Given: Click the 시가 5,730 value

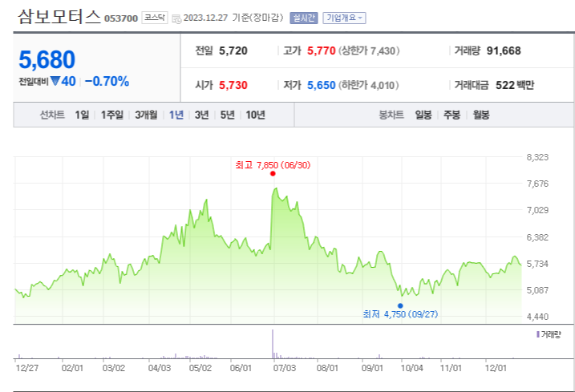Looking at the screenshot, I should tap(233, 85).
